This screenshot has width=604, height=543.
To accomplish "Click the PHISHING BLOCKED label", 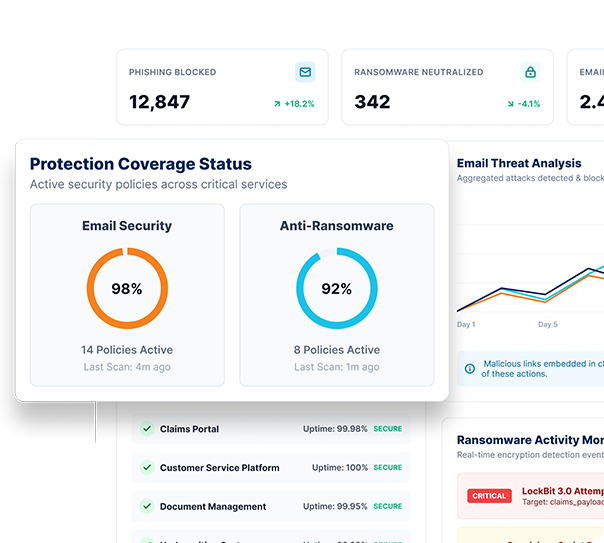I will pyautogui.click(x=173, y=72).
